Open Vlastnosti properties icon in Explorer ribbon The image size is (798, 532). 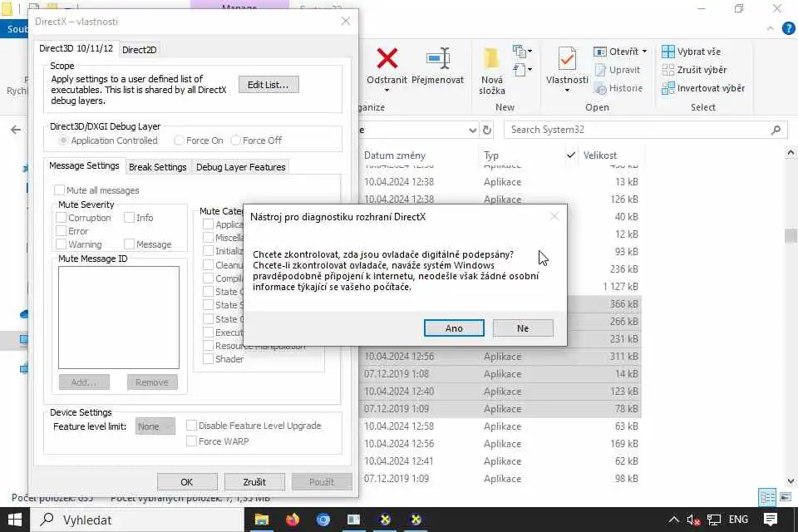pyautogui.click(x=567, y=58)
